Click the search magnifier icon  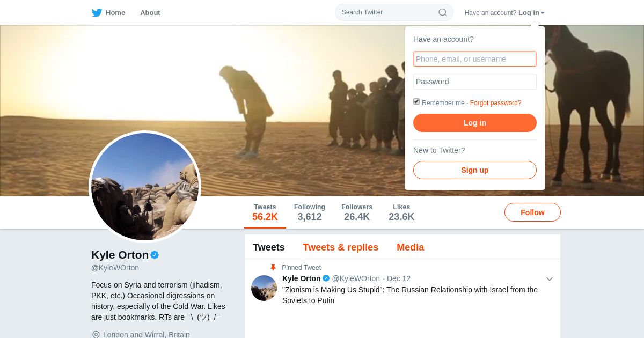point(442,12)
